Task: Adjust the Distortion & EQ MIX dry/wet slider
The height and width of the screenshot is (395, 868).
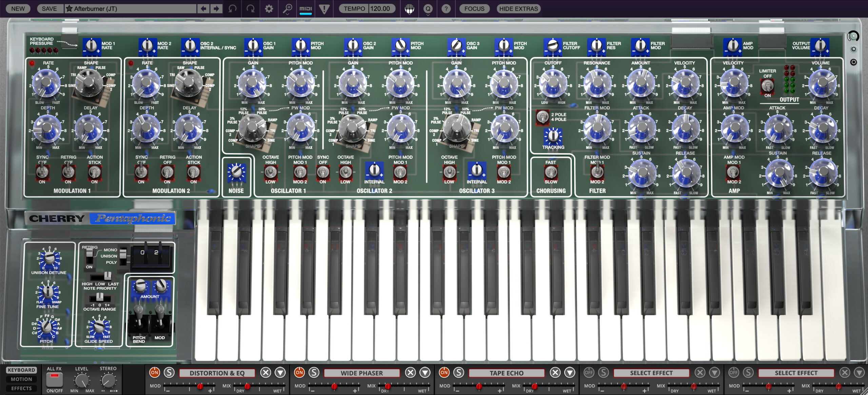Action: (260, 386)
